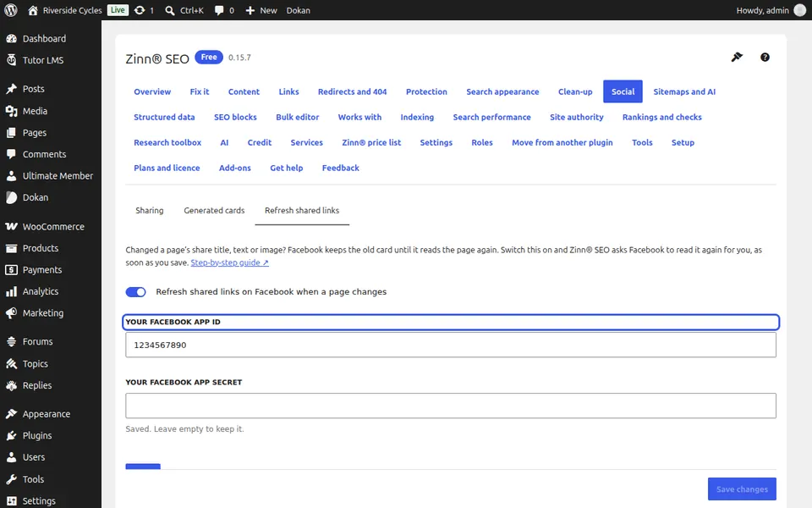
Task: Select the Refresh shared links sub-tab
Action: point(302,211)
